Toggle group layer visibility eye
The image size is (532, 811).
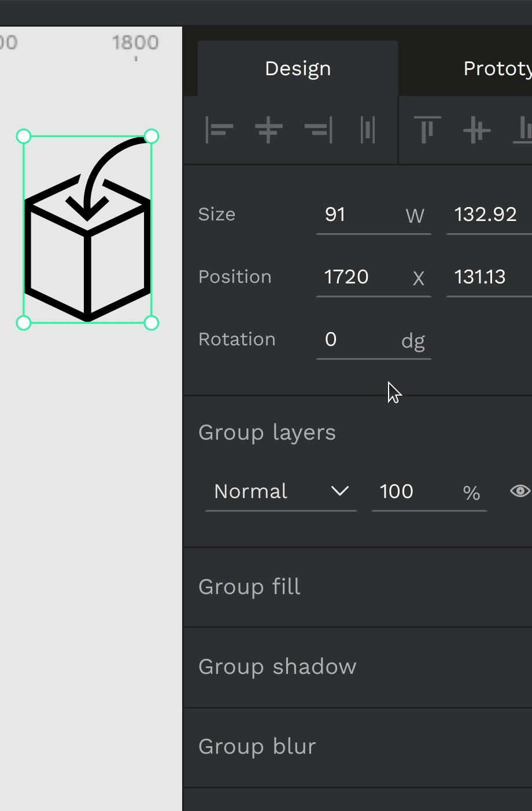520,491
